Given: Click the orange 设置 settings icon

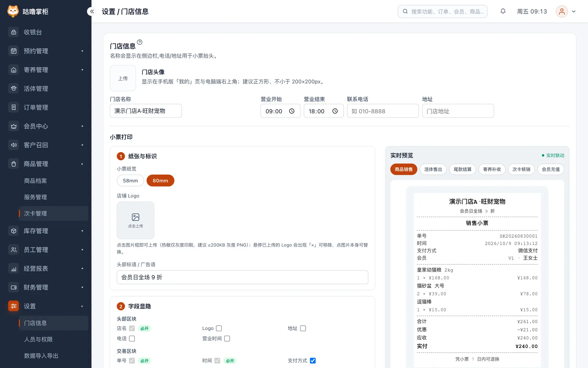Looking at the screenshot, I should (x=14, y=306).
